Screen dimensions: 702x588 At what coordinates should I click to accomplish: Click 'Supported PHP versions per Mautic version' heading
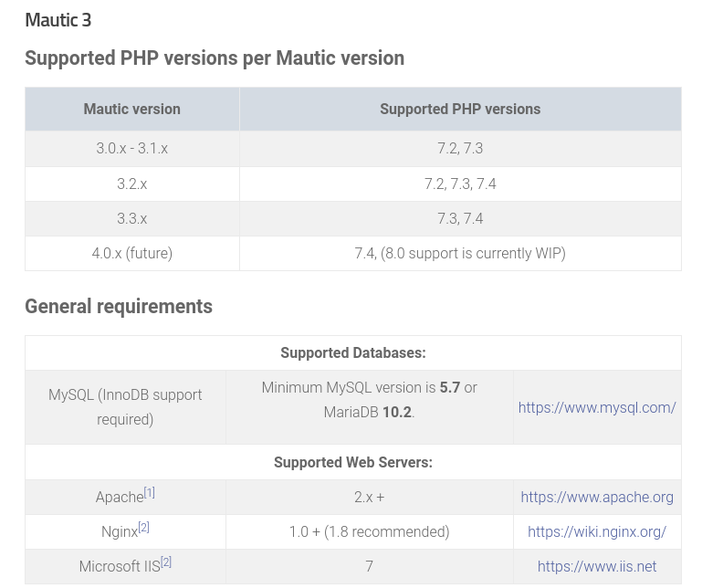pos(215,58)
